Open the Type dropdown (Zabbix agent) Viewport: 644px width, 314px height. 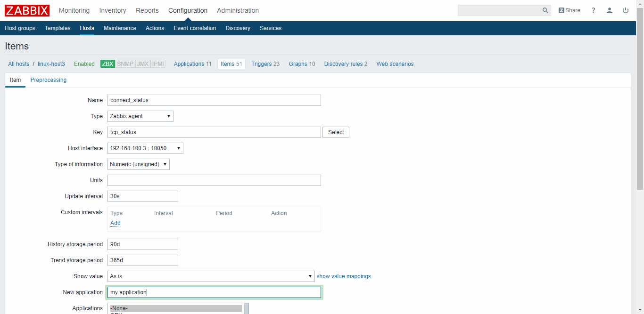(x=140, y=116)
